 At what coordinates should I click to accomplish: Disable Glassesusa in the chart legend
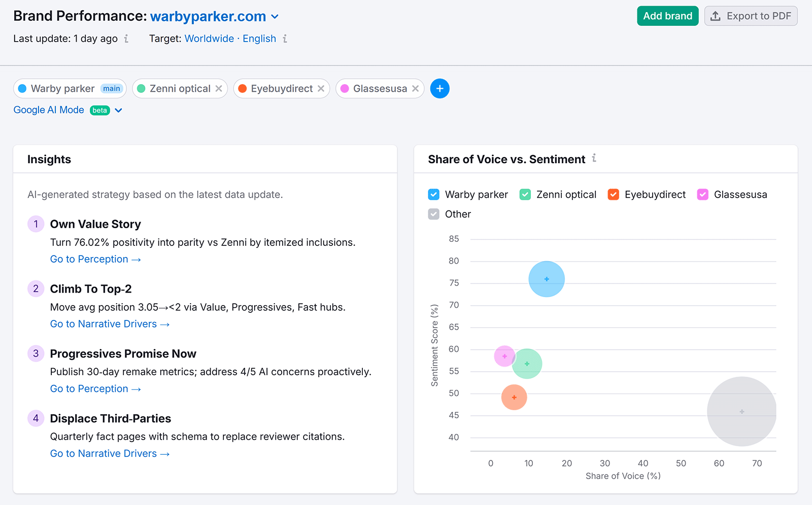[702, 194]
